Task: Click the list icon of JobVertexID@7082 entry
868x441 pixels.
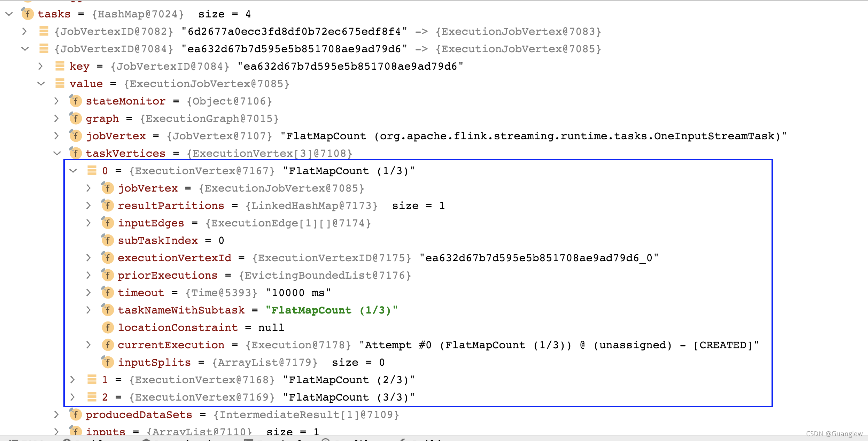Action: pos(44,31)
